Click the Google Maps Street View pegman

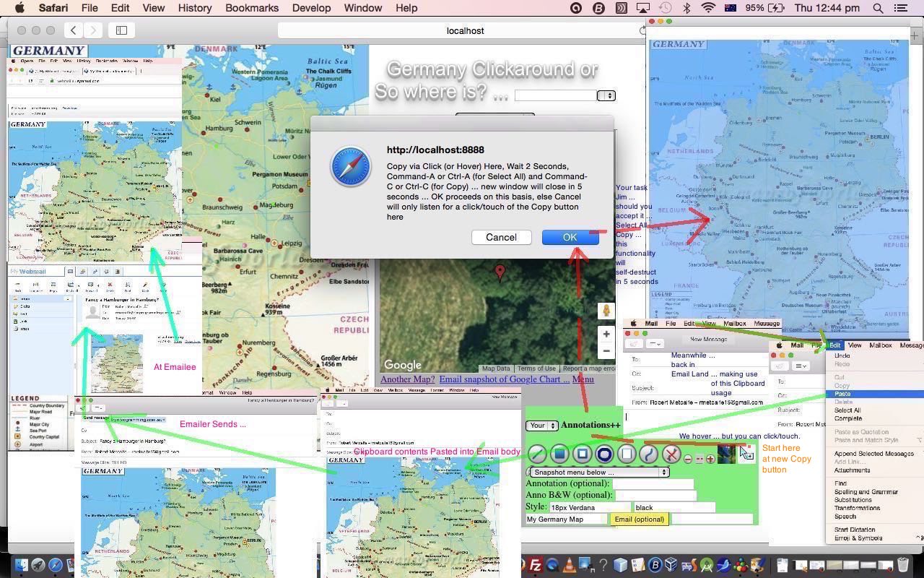[606, 311]
